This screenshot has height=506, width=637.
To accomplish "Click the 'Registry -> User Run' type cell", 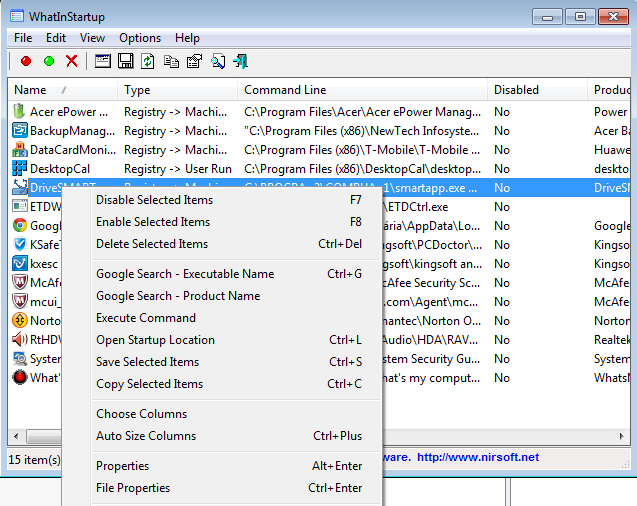I will [178, 169].
